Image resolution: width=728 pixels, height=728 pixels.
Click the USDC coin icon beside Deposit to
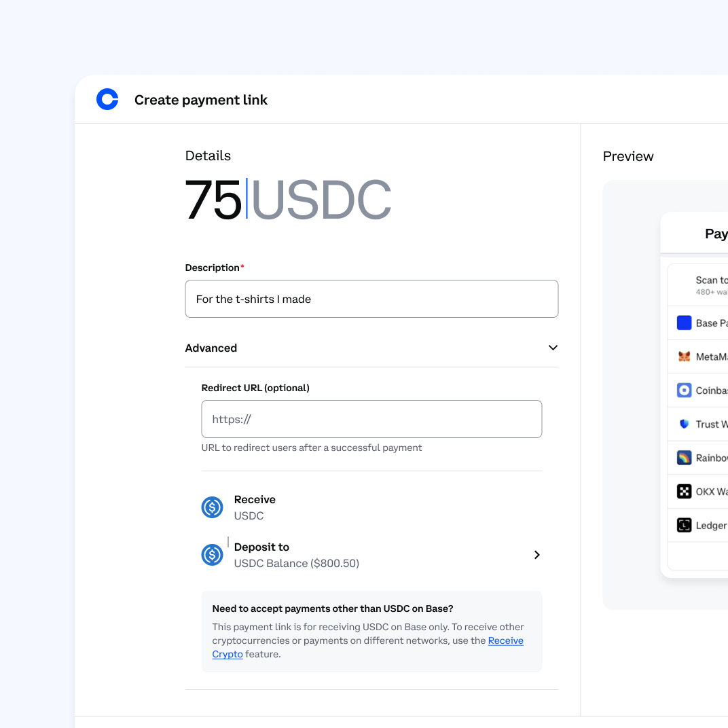pos(212,555)
